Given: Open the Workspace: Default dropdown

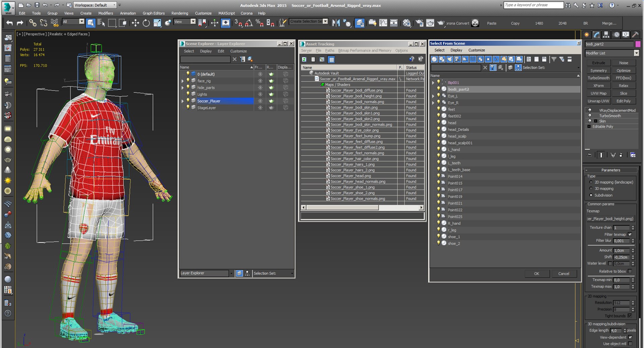Looking at the screenshot, I should pyautogui.click(x=95, y=5).
